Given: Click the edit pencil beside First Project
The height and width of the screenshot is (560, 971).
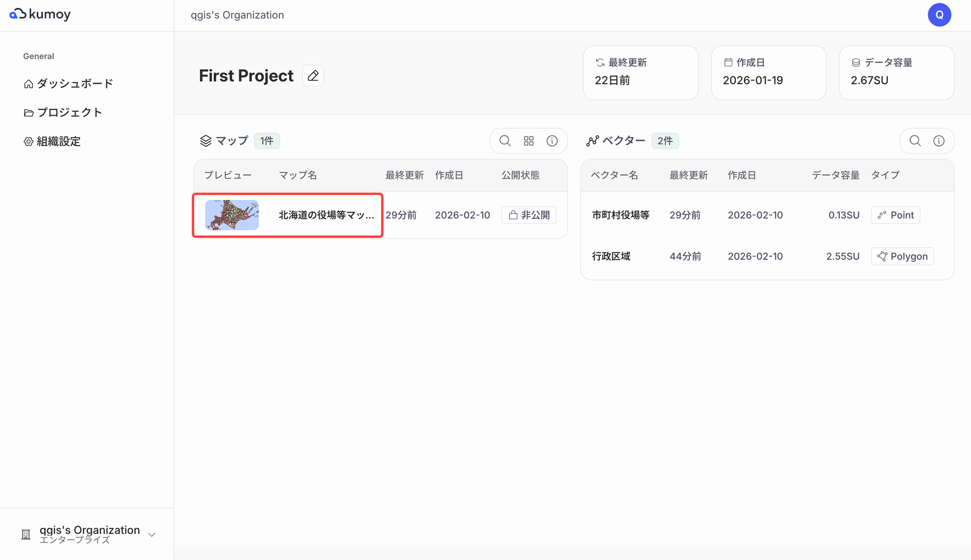Looking at the screenshot, I should point(313,76).
